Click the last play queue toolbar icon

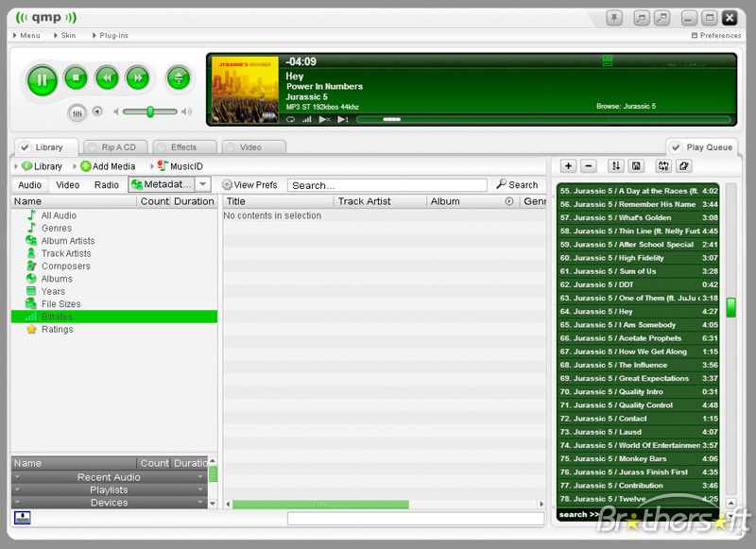pyautogui.click(x=683, y=166)
